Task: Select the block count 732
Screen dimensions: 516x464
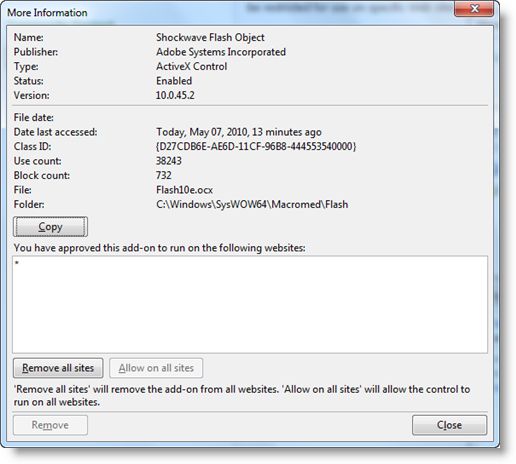Action: [164, 175]
